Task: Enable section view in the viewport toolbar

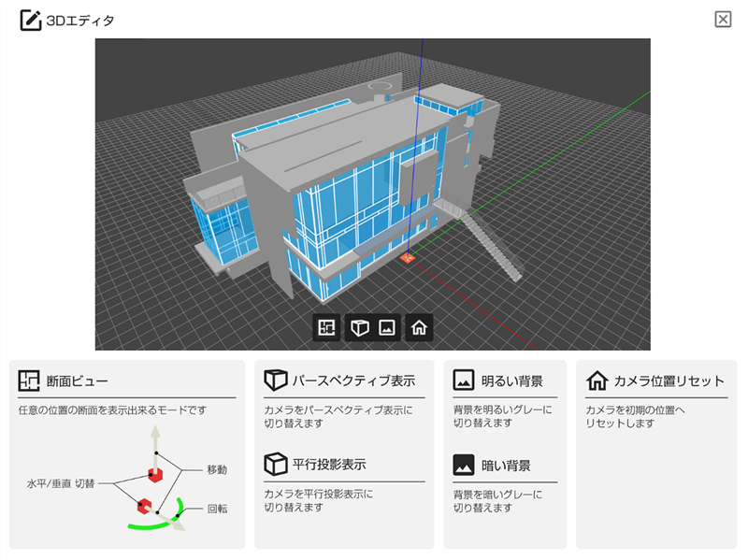Action: (x=326, y=328)
